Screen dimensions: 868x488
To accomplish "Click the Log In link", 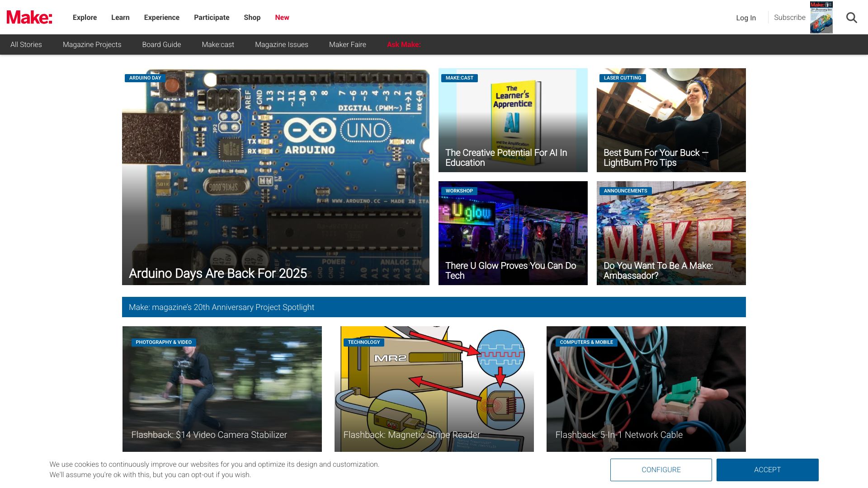I will pyautogui.click(x=745, y=18).
